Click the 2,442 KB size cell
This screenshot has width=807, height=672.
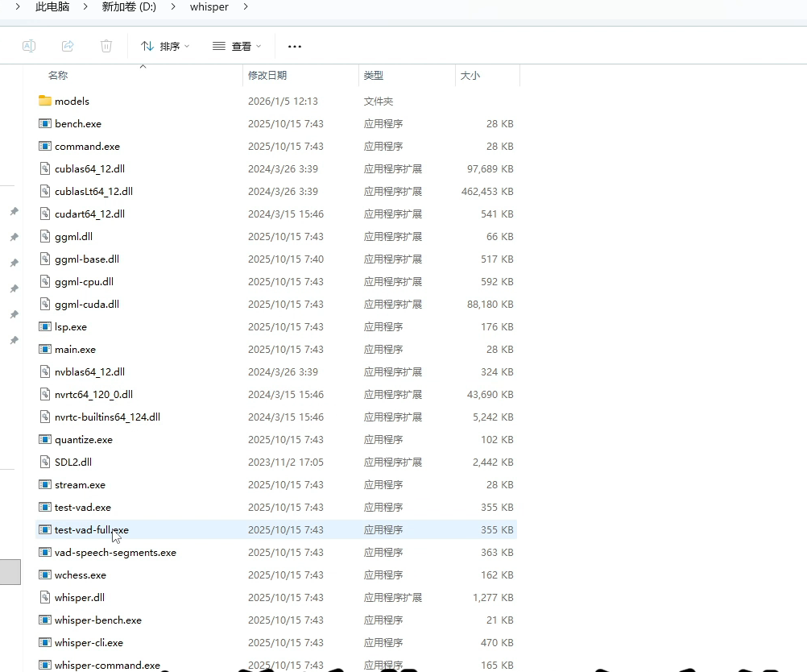pos(493,463)
